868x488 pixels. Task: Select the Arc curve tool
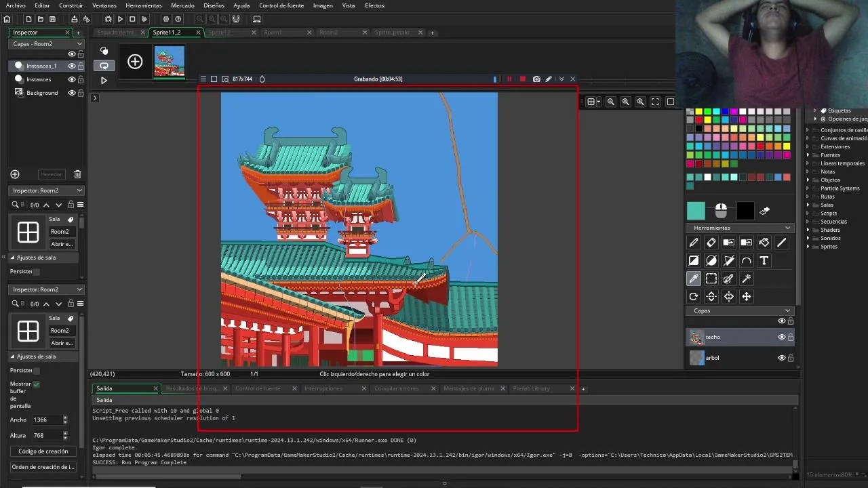[x=747, y=260]
